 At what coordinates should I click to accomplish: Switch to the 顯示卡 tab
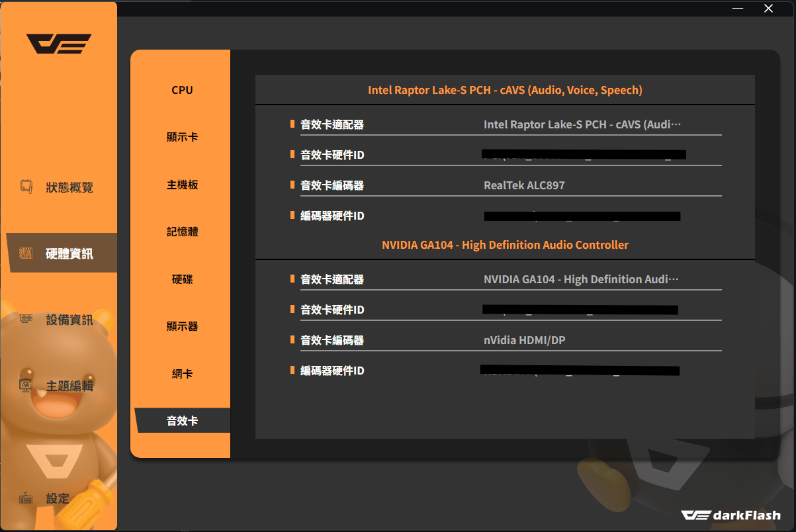click(x=182, y=137)
